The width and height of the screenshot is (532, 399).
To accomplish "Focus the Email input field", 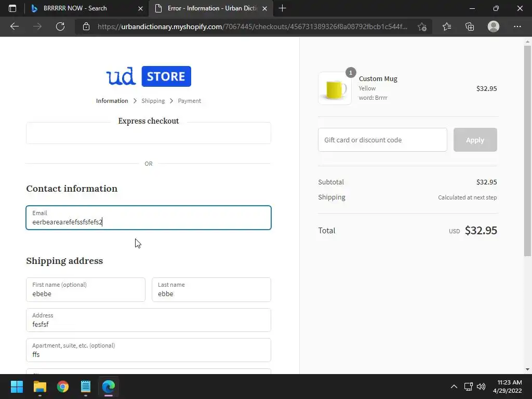I will coord(149,218).
